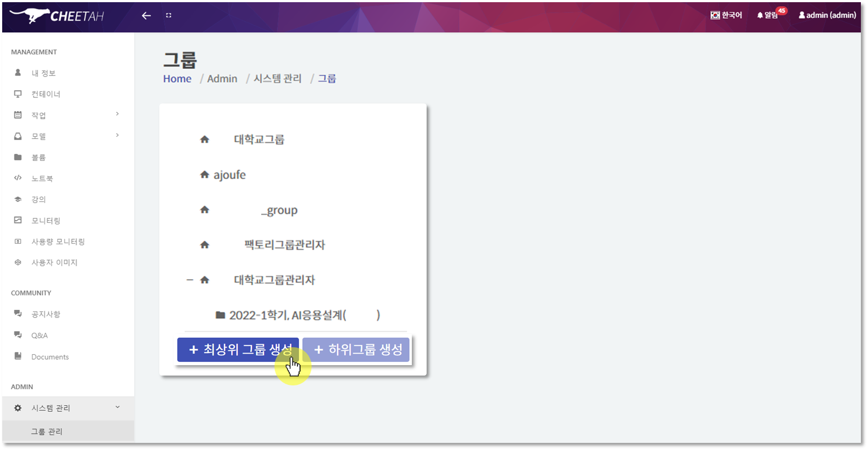
Task: Click the 내 정보 person icon
Action: tap(18, 72)
